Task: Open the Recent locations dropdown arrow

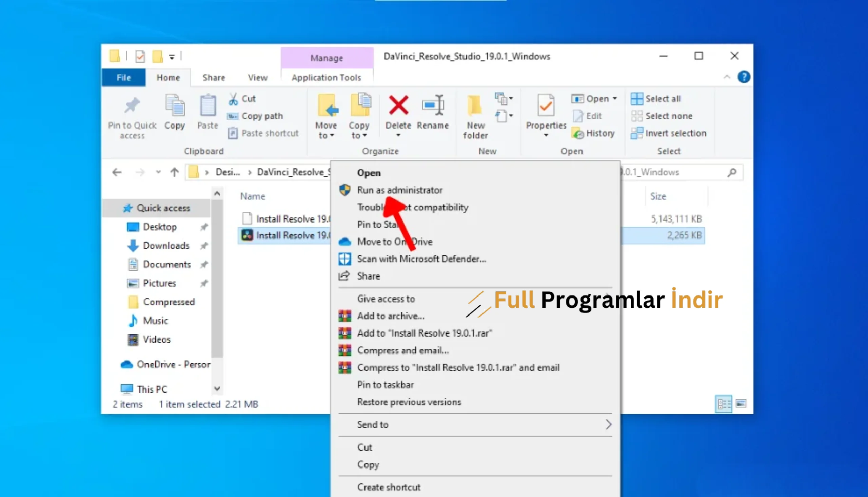Action: click(x=158, y=172)
